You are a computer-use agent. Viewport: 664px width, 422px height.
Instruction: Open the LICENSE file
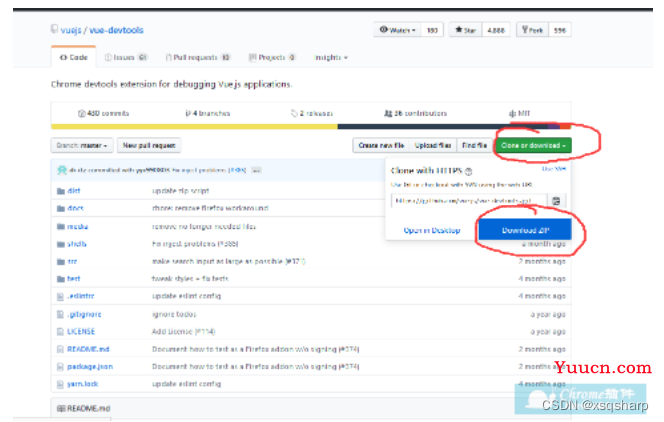[x=81, y=332]
